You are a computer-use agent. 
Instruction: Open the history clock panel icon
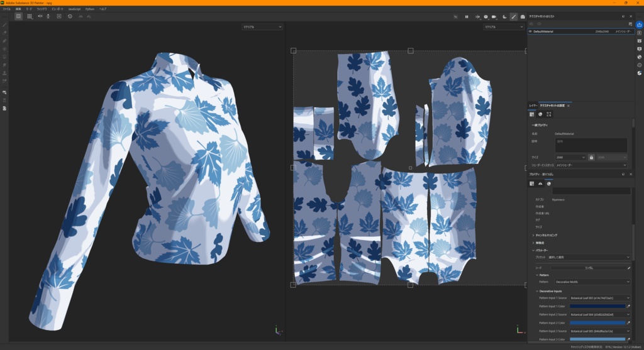[639, 65]
